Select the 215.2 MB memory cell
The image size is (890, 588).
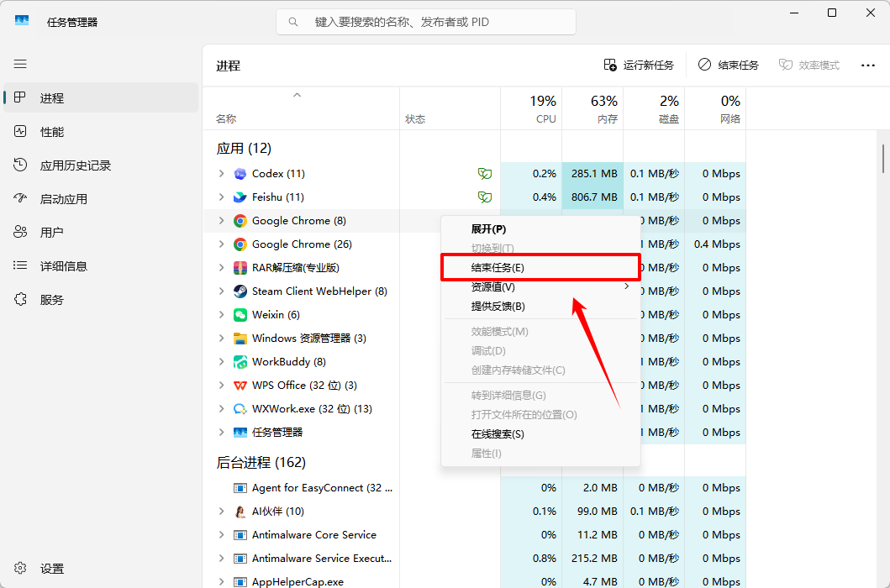pos(592,559)
